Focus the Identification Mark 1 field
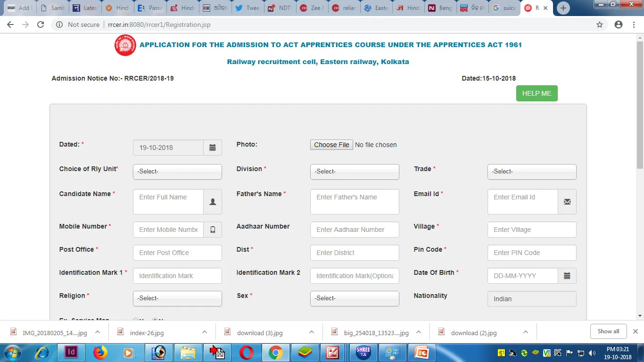Screen dimensions: 644x362 click(177, 276)
